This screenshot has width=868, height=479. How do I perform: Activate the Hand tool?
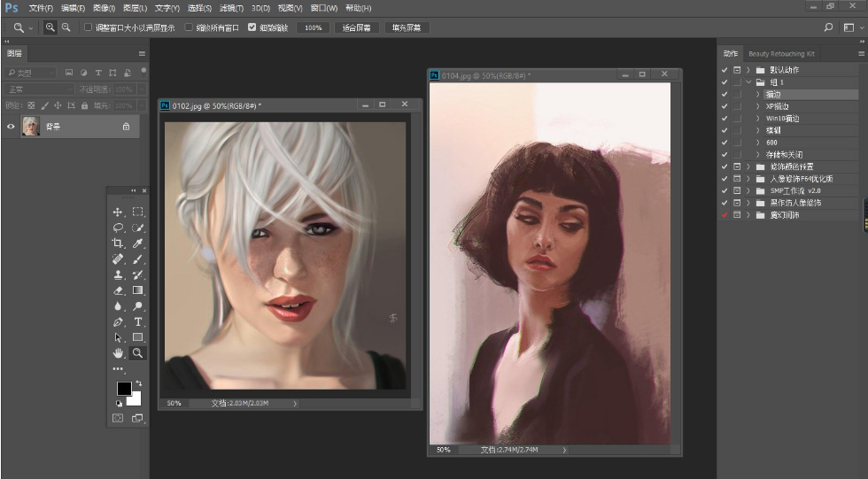pyautogui.click(x=118, y=353)
